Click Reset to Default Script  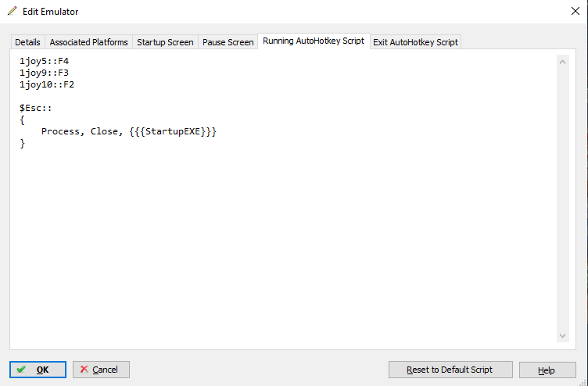[450, 370]
